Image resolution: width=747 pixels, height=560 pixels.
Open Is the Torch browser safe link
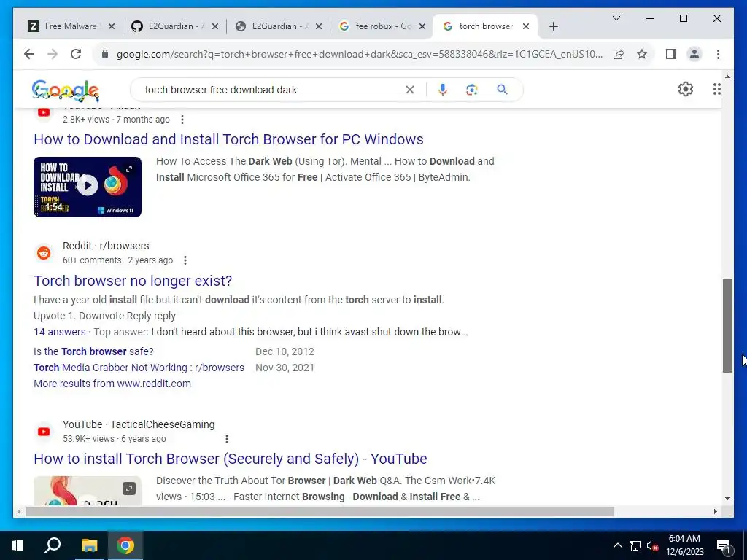(x=93, y=351)
